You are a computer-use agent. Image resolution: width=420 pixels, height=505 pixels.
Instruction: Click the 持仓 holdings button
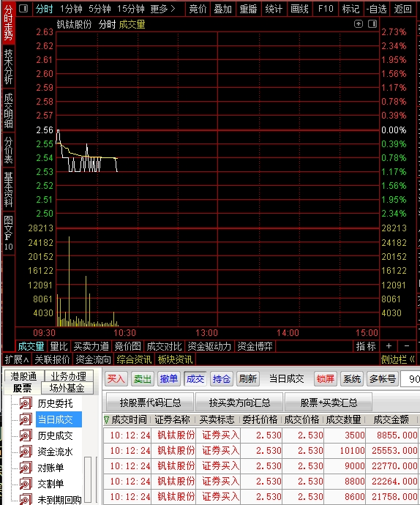221,379
